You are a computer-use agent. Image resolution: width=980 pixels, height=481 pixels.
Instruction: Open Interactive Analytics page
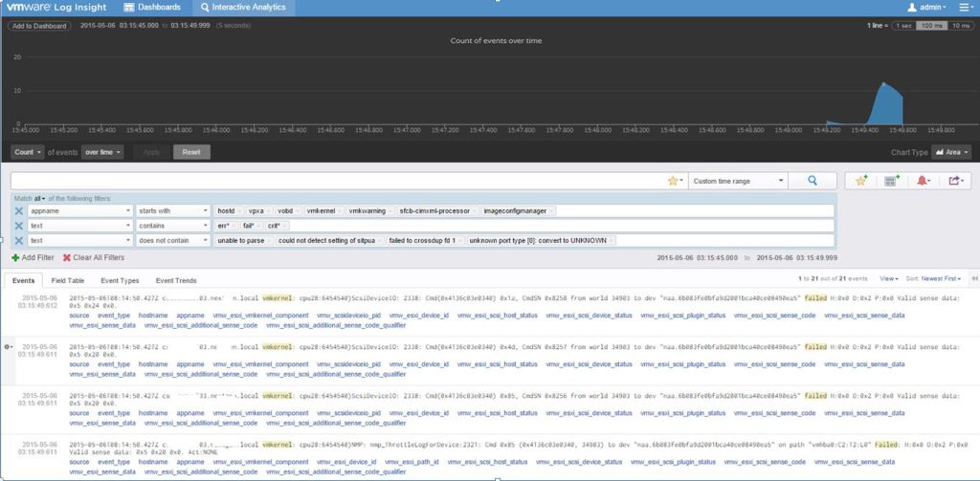243,8
